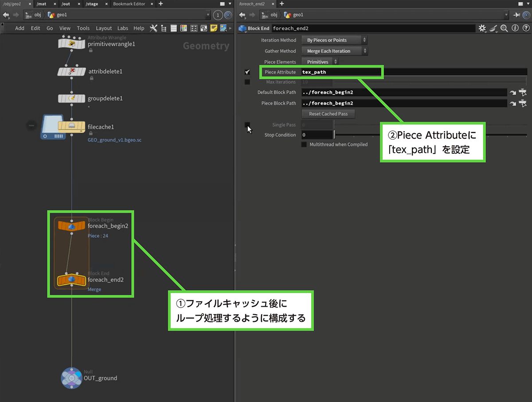Image resolution: width=532 pixels, height=402 pixels.
Task: Select the filecache1 node icon
Action: (x=71, y=127)
